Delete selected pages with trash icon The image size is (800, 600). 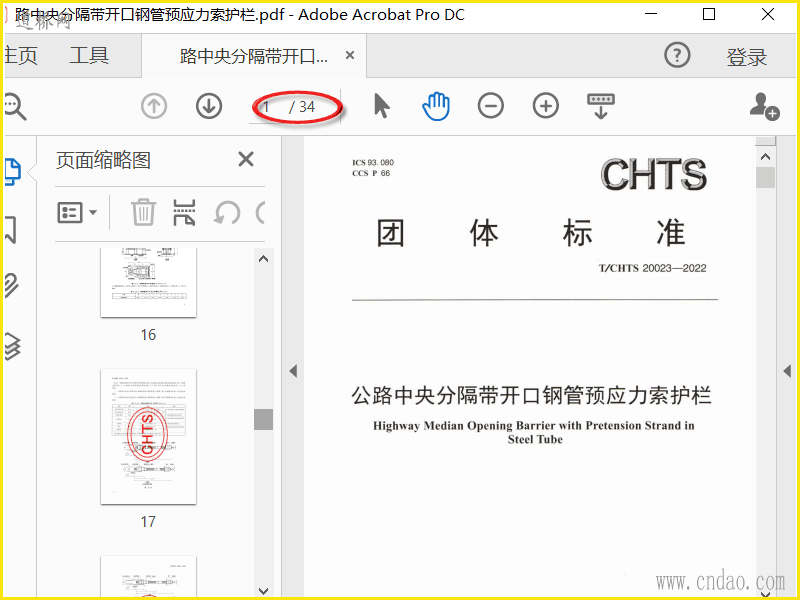(143, 212)
